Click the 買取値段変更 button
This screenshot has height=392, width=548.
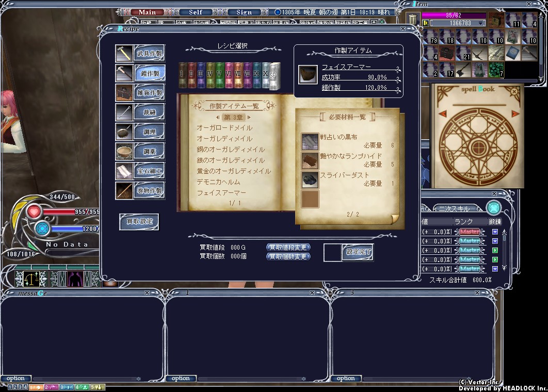click(x=288, y=248)
